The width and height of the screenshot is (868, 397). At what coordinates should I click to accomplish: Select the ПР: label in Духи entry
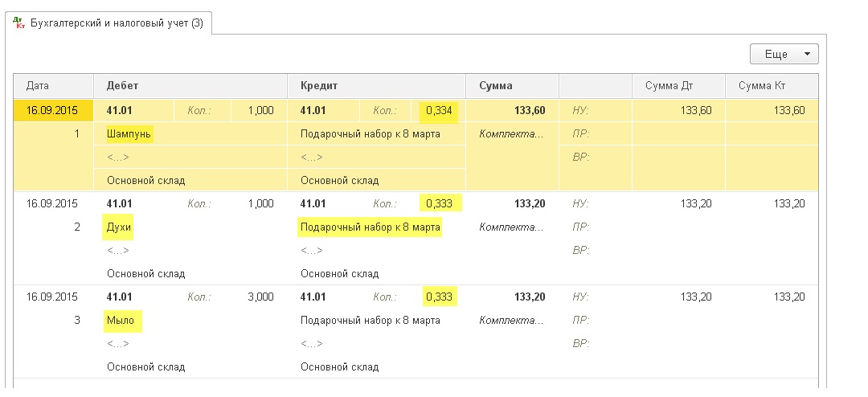(581, 227)
